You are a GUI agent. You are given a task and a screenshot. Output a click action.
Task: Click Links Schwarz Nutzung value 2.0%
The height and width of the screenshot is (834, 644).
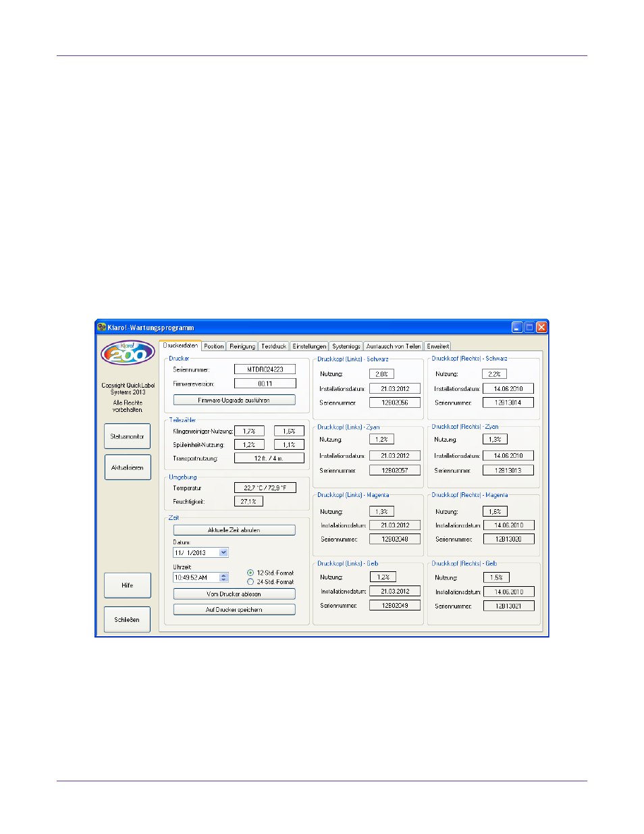point(382,373)
